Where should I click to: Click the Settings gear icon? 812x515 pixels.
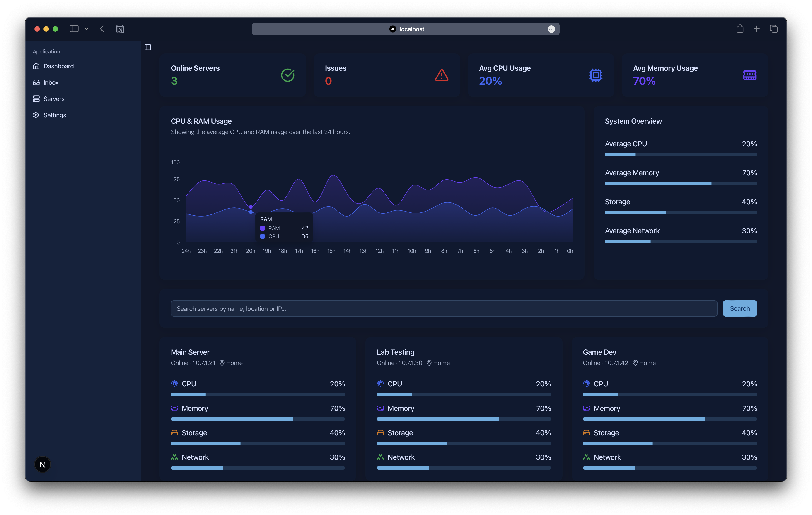[x=36, y=115]
